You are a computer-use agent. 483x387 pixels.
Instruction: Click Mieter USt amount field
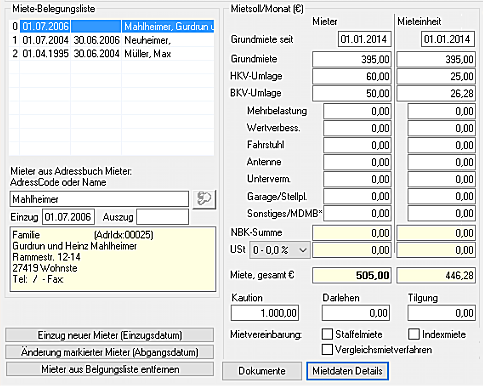(x=352, y=250)
